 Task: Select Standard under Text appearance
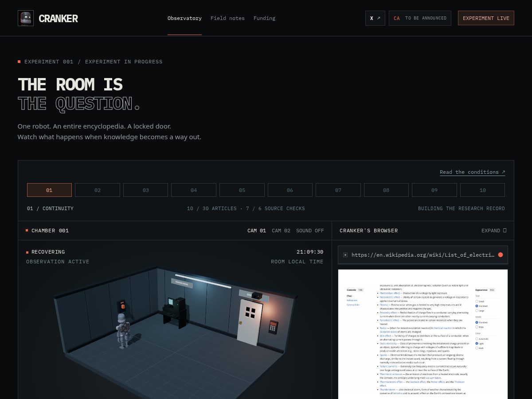(x=477, y=306)
